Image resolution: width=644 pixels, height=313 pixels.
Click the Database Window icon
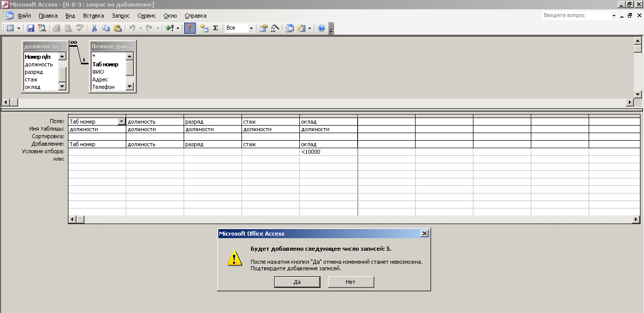[290, 28]
